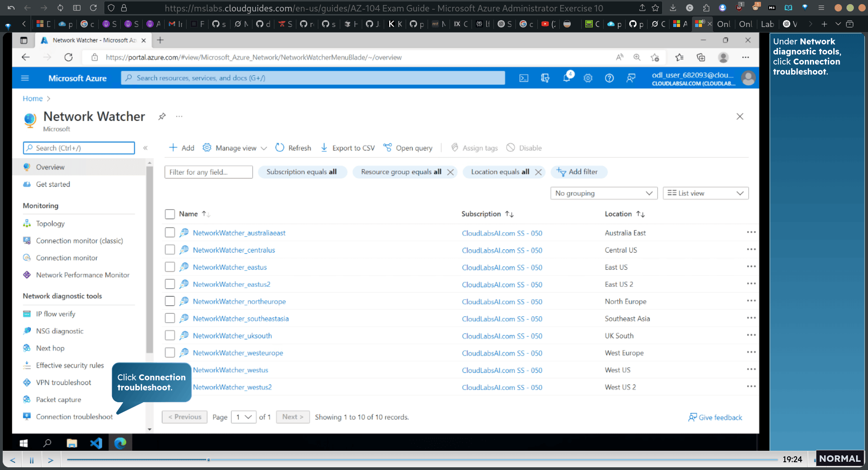Pause the guide playback

[x=32, y=460]
